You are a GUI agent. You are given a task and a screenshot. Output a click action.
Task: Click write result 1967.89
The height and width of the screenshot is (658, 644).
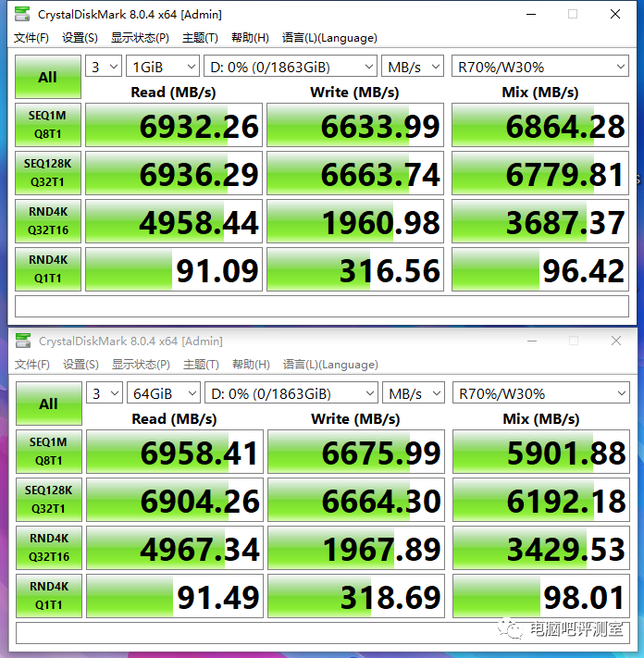pyautogui.click(x=356, y=548)
